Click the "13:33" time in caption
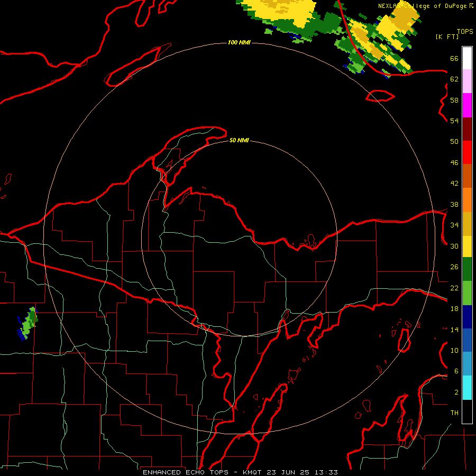The height and width of the screenshot is (476, 476). point(326,472)
